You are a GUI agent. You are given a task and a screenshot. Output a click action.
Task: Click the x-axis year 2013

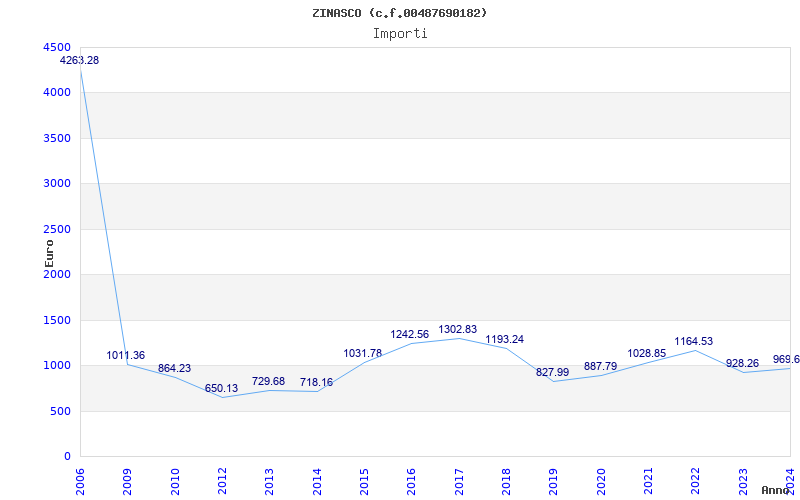270,481
